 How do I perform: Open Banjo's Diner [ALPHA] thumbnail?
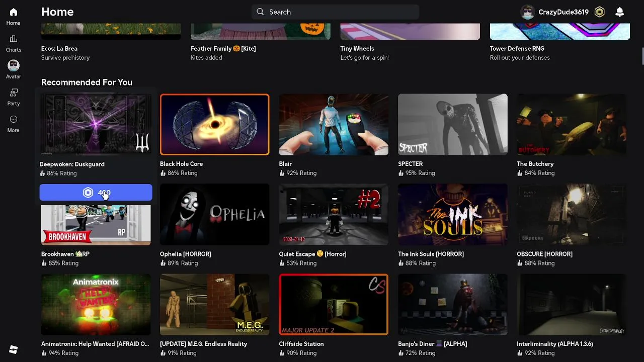[453, 305]
